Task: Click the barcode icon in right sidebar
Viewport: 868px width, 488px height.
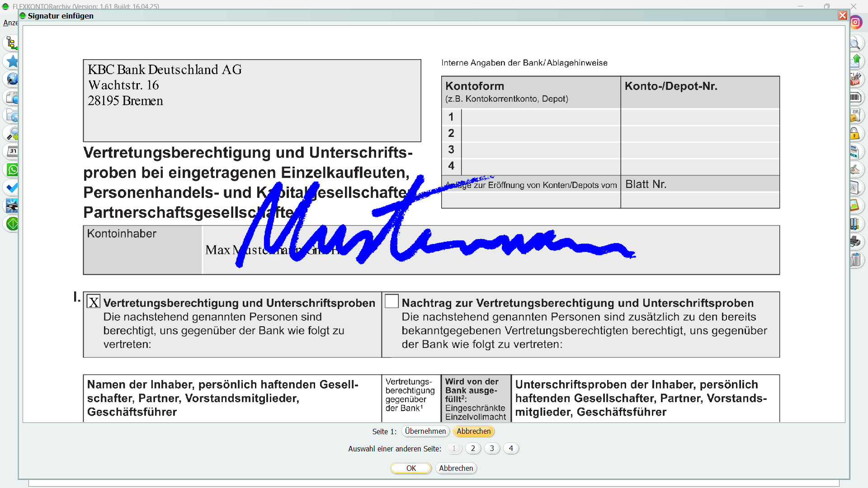Action: point(855,97)
